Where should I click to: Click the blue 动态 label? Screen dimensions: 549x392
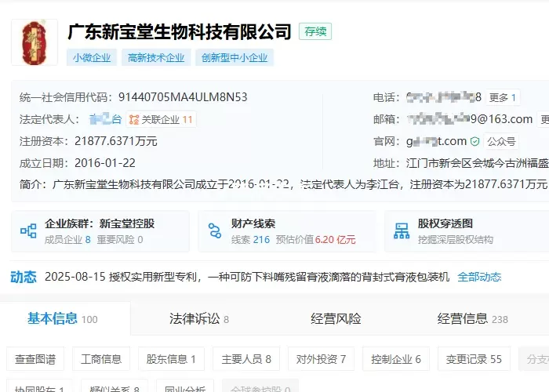(x=24, y=277)
